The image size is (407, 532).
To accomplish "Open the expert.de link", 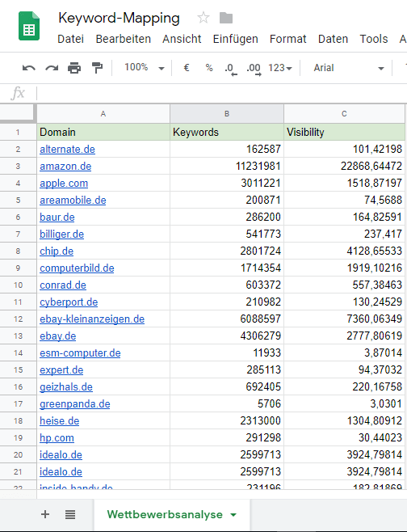I will tap(61, 369).
